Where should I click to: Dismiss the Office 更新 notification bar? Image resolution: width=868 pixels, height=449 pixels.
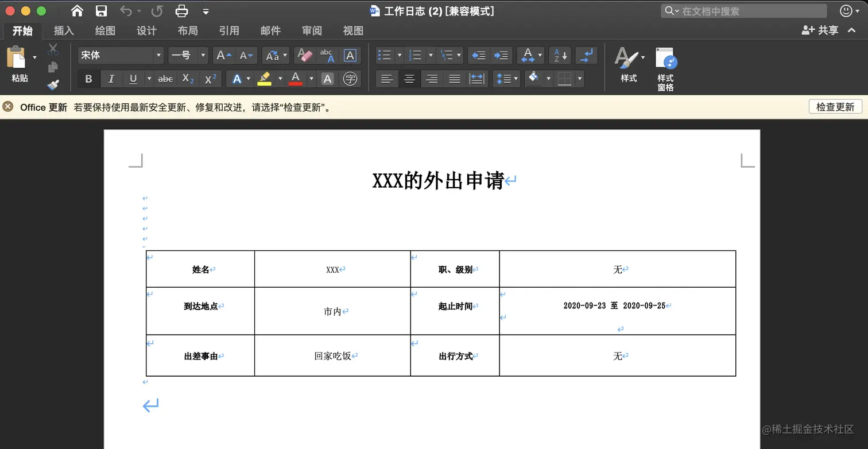(8, 107)
